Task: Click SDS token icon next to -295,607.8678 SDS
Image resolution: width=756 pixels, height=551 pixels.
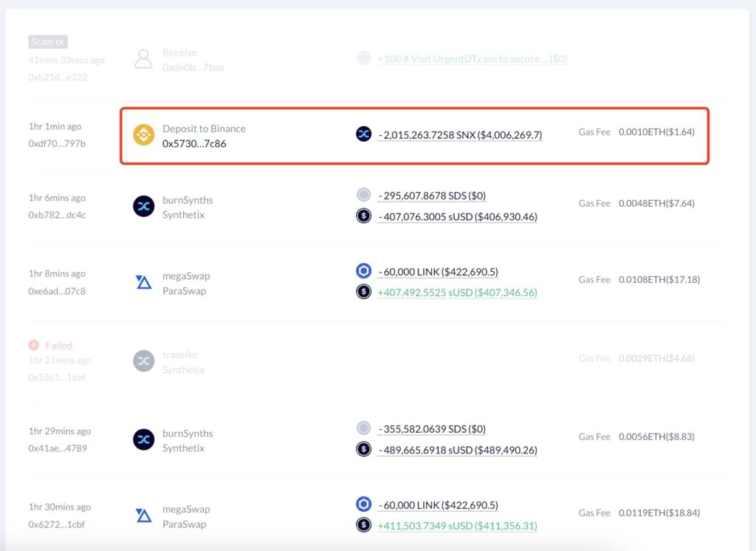Action: click(x=363, y=195)
